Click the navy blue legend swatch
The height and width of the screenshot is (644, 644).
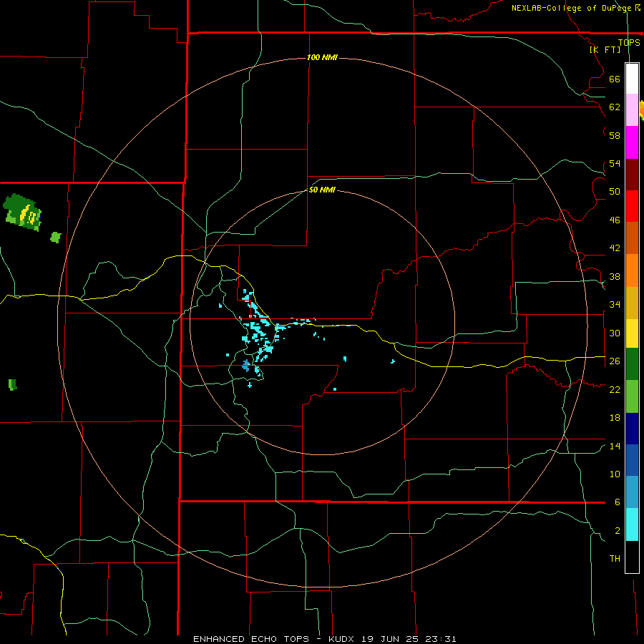click(632, 429)
